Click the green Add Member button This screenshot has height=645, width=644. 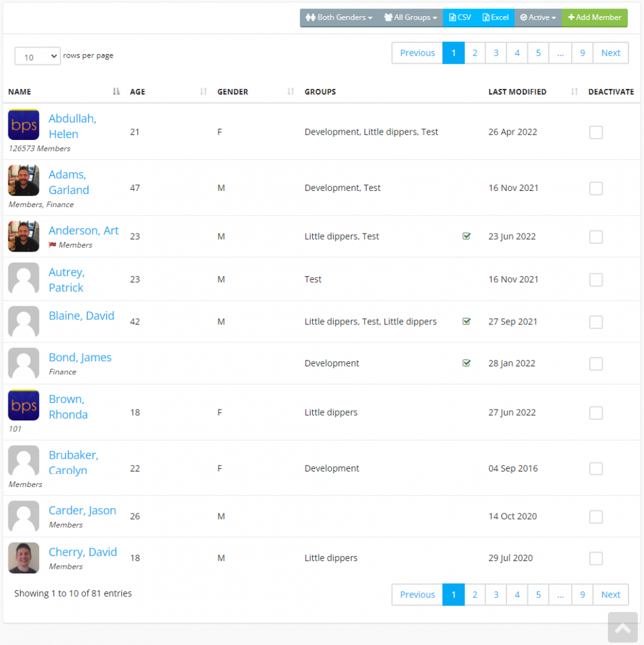coord(594,17)
